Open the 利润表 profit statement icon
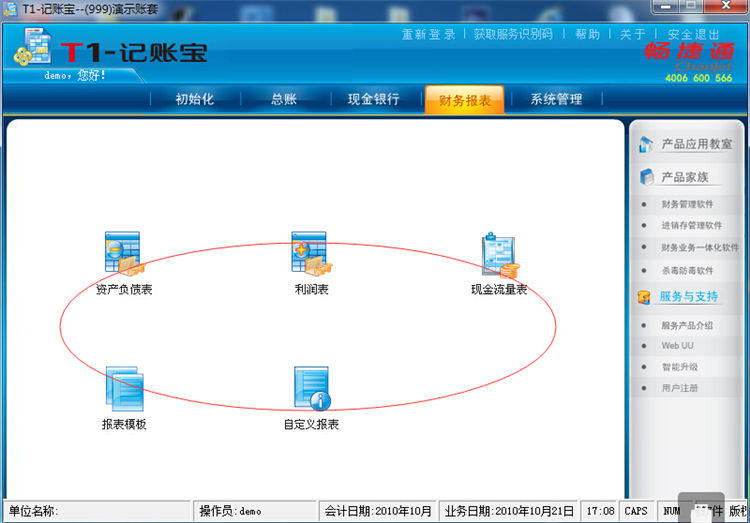Screen dimensions: 750x523 point(311,254)
